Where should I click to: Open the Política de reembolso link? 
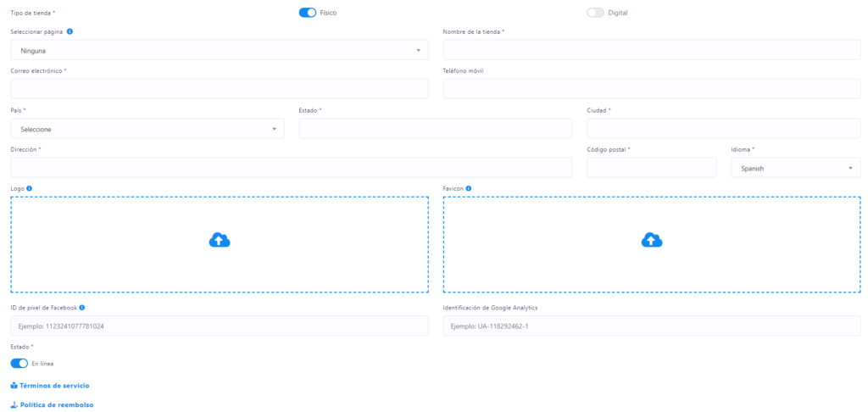click(57, 405)
